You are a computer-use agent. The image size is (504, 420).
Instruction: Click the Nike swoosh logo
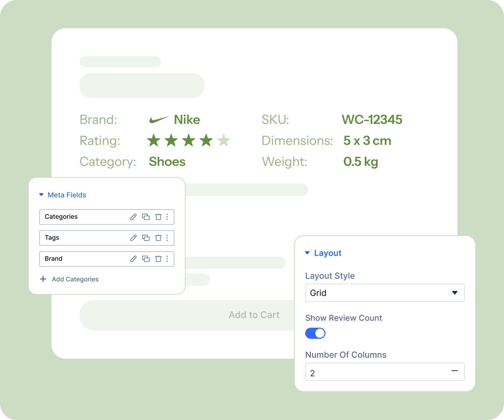(159, 120)
